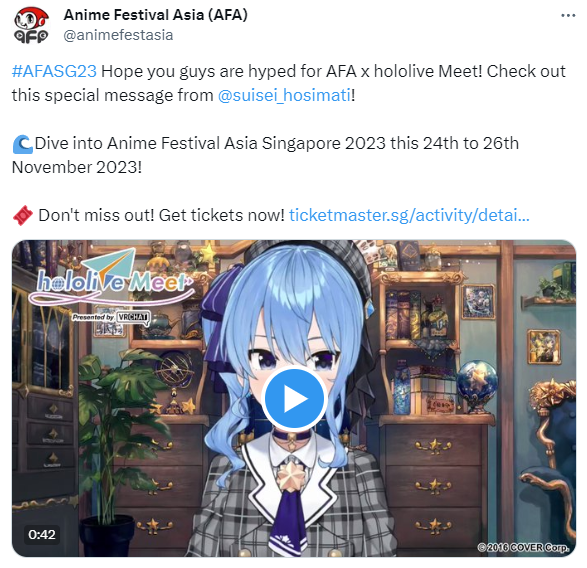This screenshot has width=587, height=568.
Task: Follow the ticketmaster.sg tickets link
Action: (409, 215)
